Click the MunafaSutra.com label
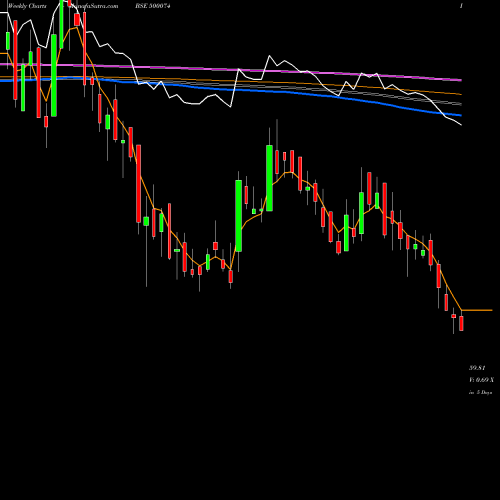500x500 pixels. 95,6
